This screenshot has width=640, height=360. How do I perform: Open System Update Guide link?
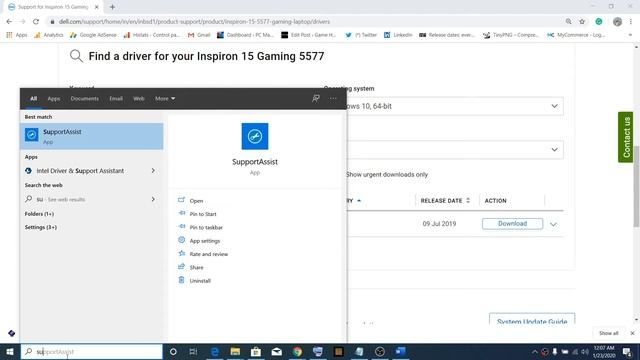coord(532,320)
